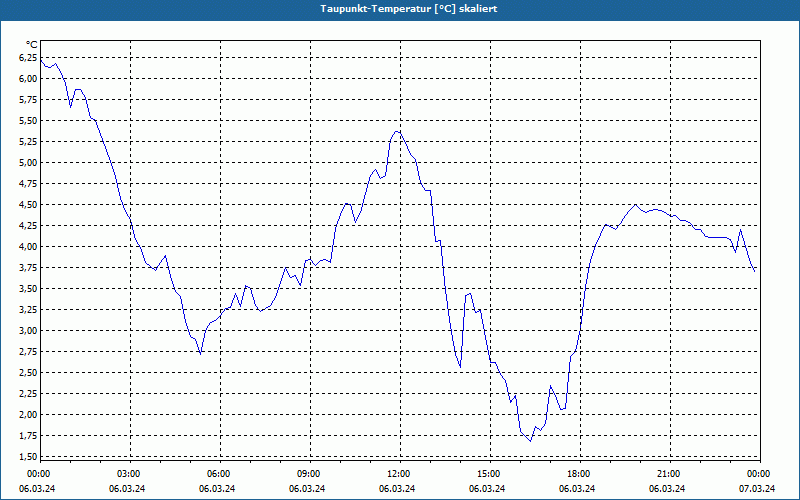
Task: Click the 5,75 y-axis label
Action: pyautogui.click(x=28, y=99)
